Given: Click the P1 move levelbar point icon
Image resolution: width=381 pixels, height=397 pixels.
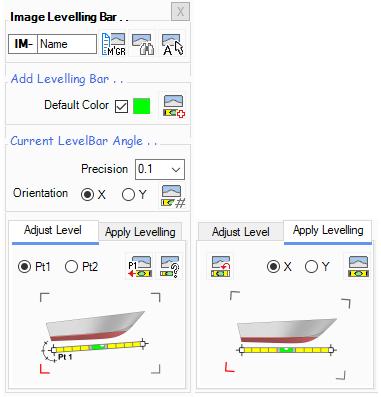Looking at the screenshot, I should [x=139, y=266].
